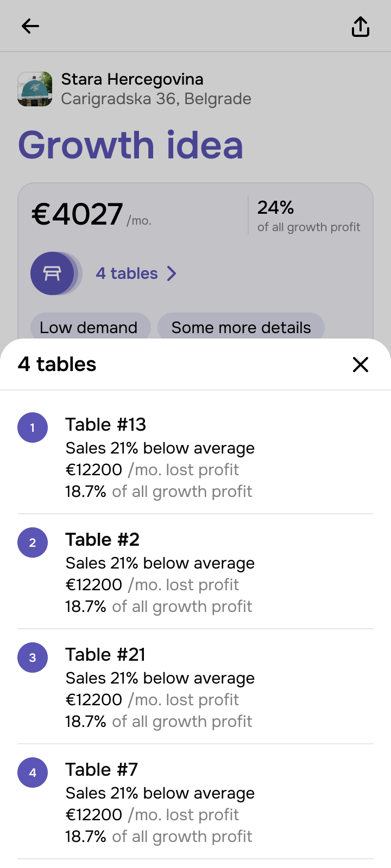
Task: Tap the number 4 circle badge
Action: pos(33,773)
